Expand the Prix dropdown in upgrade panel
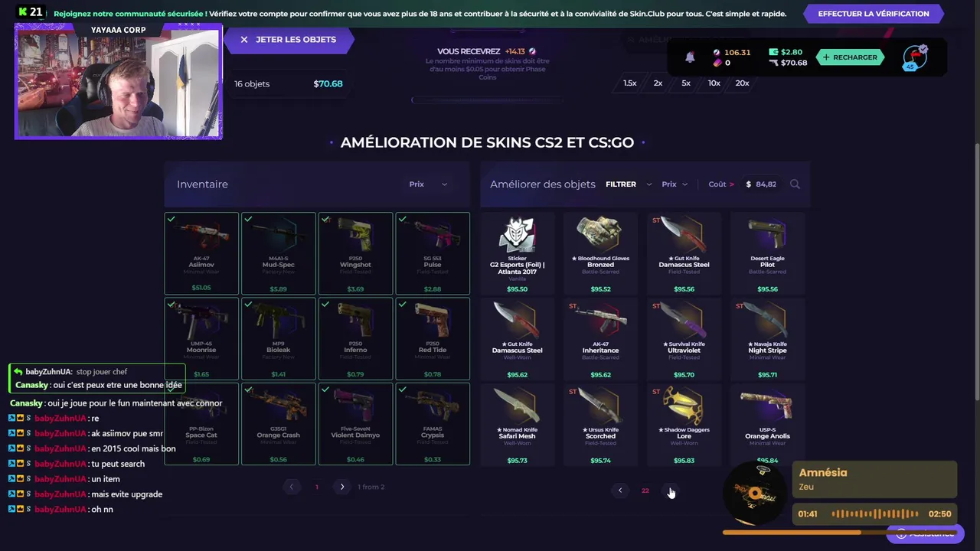The height and width of the screenshot is (551, 980). (675, 184)
